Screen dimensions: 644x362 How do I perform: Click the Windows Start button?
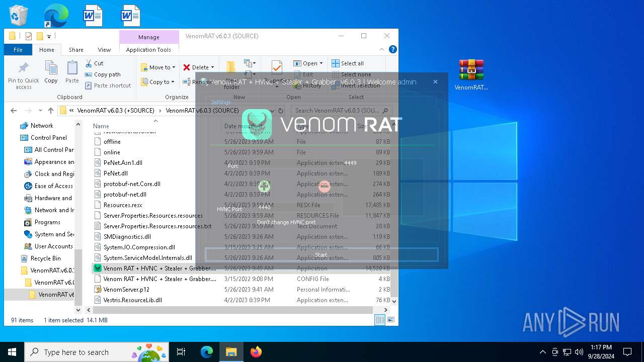point(12,352)
